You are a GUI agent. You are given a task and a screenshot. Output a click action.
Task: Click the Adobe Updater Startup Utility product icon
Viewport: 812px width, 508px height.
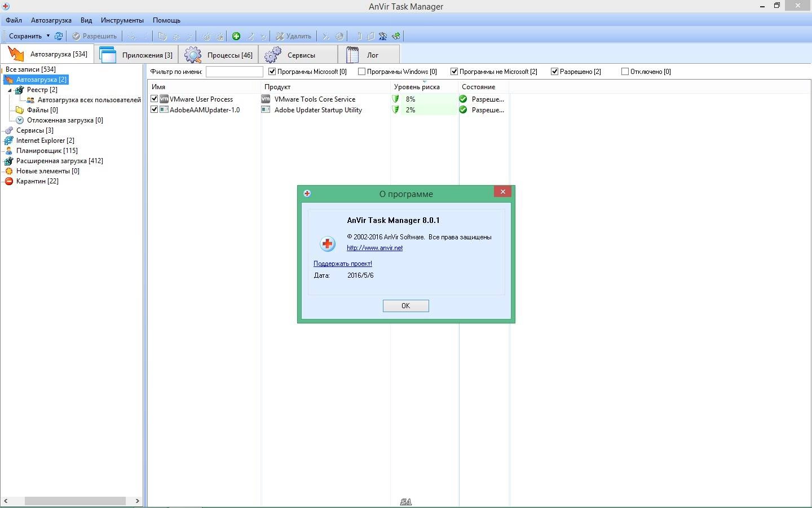pos(266,110)
